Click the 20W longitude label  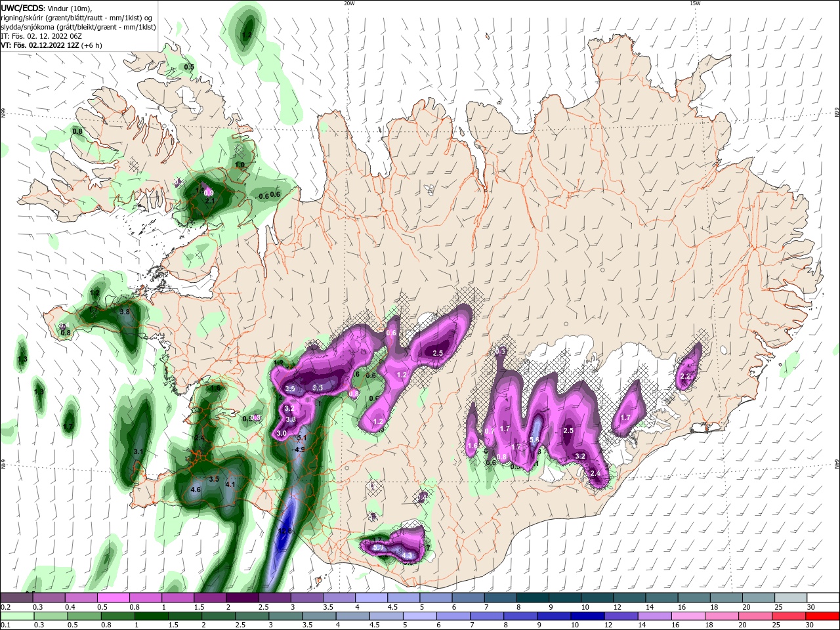349,3
